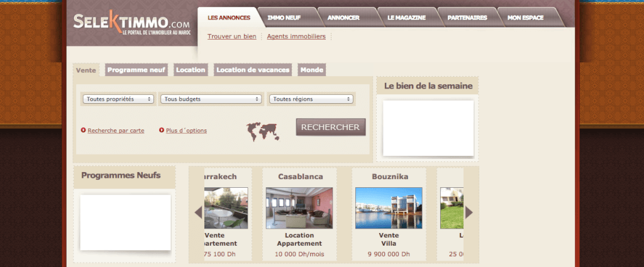
Task: Click the world map icon
Action: (x=263, y=132)
